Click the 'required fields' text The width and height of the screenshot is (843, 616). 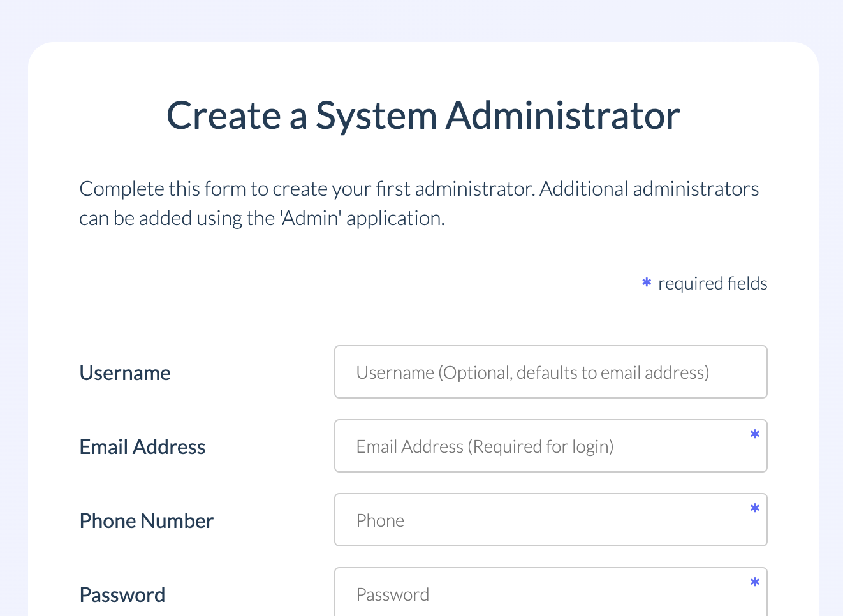tap(712, 283)
